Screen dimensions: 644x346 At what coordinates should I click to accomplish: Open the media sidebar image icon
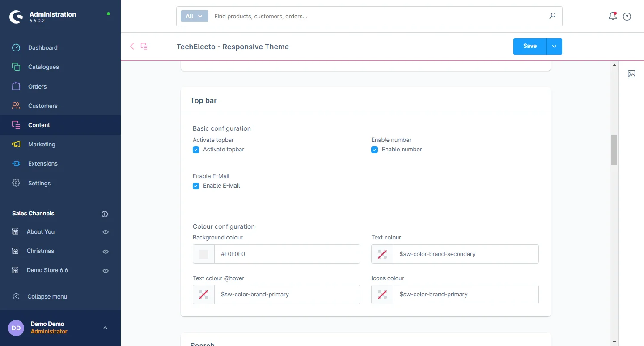(x=631, y=74)
